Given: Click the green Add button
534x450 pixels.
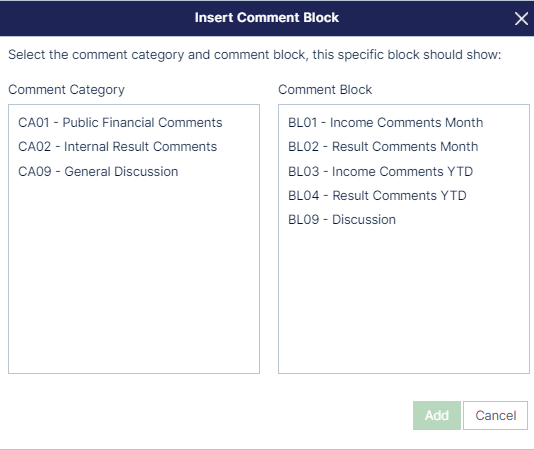Looking at the screenshot, I should tap(437, 415).
